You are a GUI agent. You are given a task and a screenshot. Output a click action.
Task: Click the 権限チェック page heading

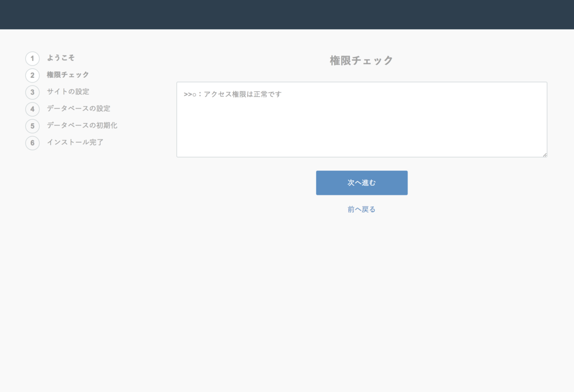[362, 60]
